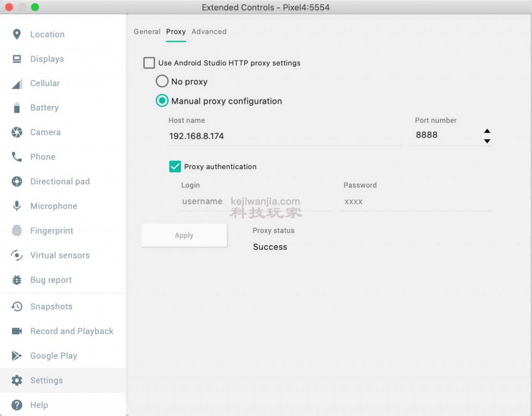This screenshot has height=416, width=532.
Task: Click the Apply button
Action: 184,235
